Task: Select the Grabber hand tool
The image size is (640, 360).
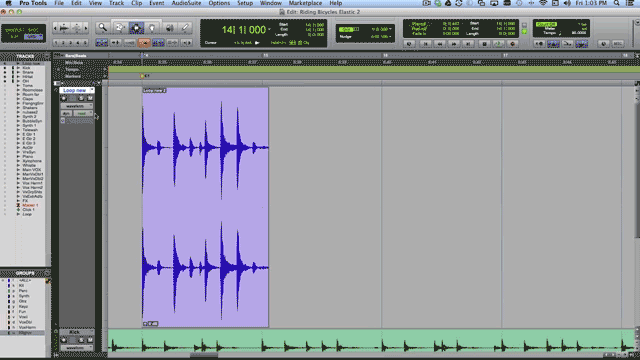Action: pos(152,28)
